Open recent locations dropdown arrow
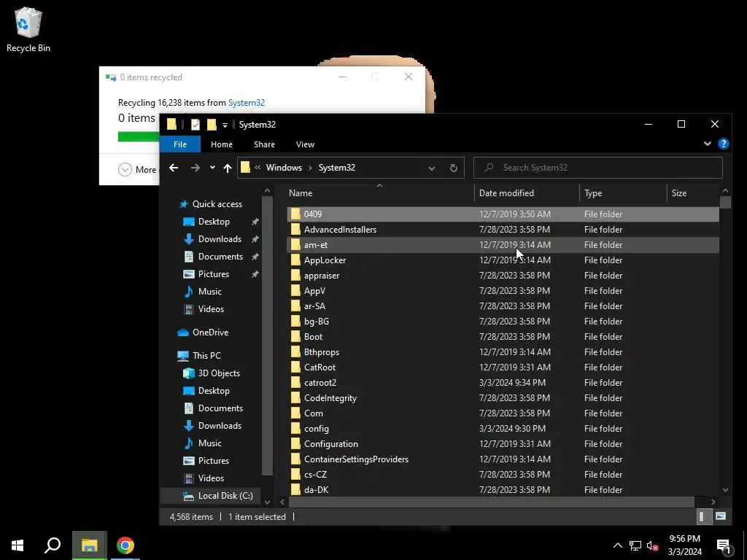 click(x=212, y=168)
